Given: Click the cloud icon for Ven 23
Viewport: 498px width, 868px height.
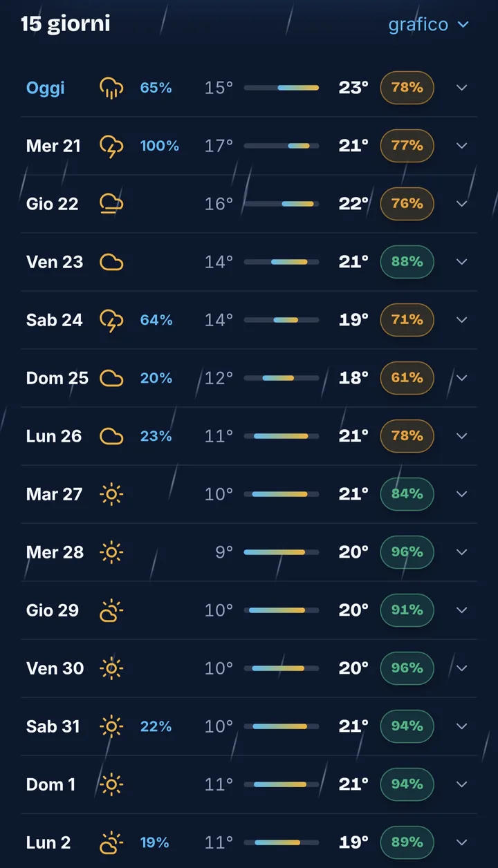Looking at the screenshot, I should [x=111, y=262].
